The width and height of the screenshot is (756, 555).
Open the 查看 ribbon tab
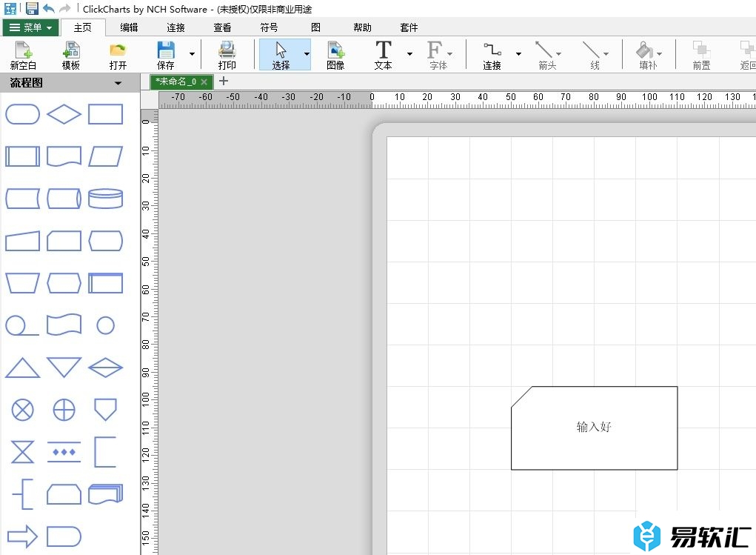click(x=222, y=27)
